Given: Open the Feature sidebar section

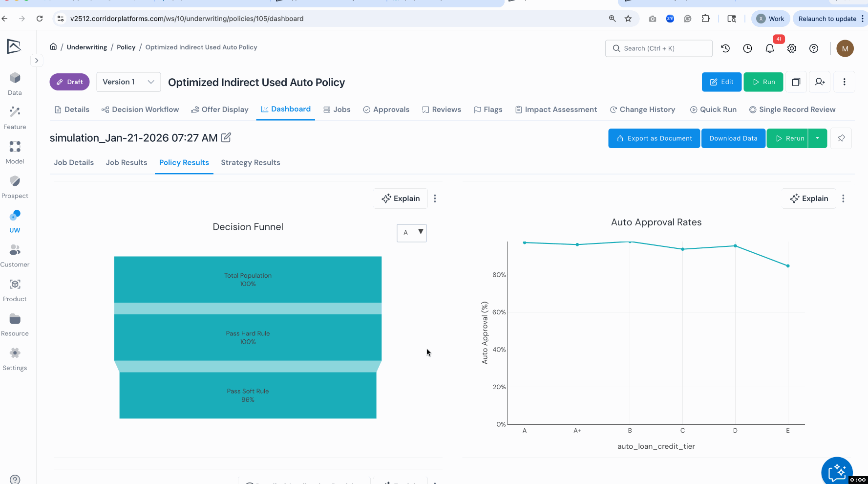Looking at the screenshot, I should click(15, 118).
